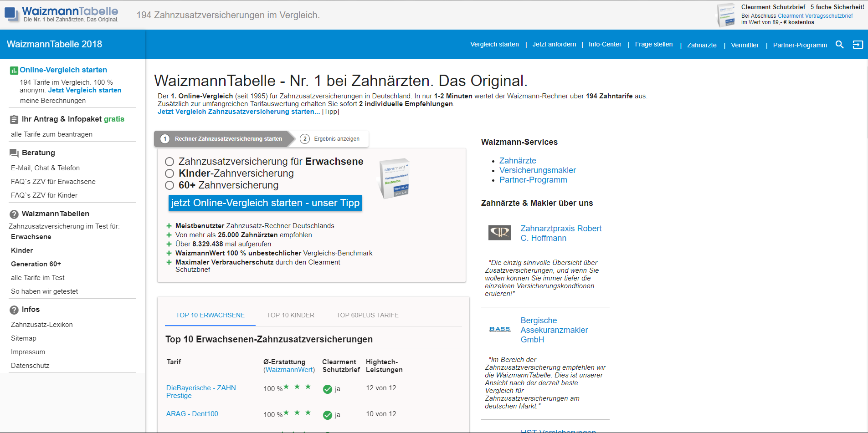Open Kinder under WaizmannTabellen
868x433 pixels.
pyautogui.click(x=22, y=250)
